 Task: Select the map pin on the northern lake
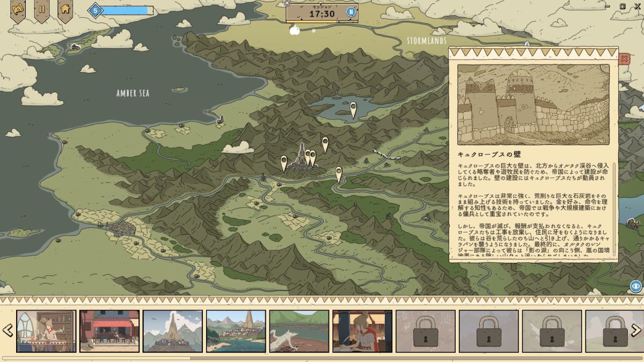tap(353, 109)
